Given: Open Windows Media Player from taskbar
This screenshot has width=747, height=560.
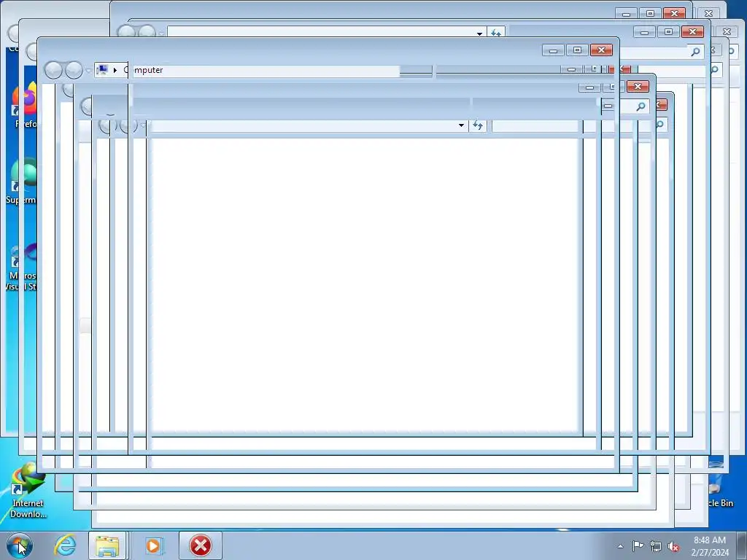Looking at the screenshot, I should pos(153,545).
